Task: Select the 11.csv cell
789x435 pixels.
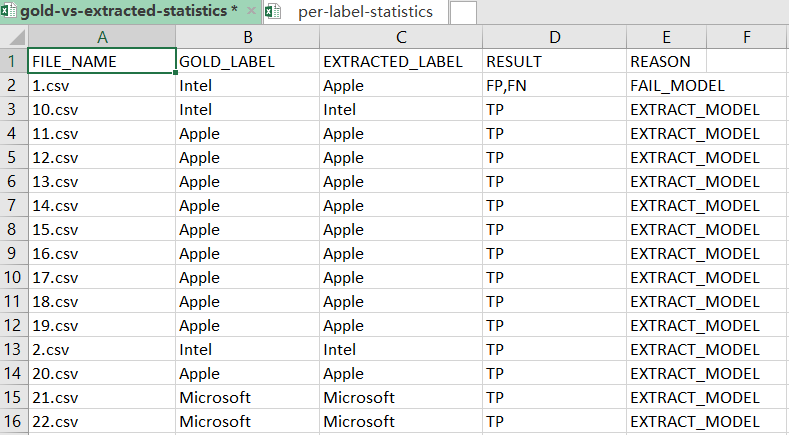Action: (x=102, y=133)
